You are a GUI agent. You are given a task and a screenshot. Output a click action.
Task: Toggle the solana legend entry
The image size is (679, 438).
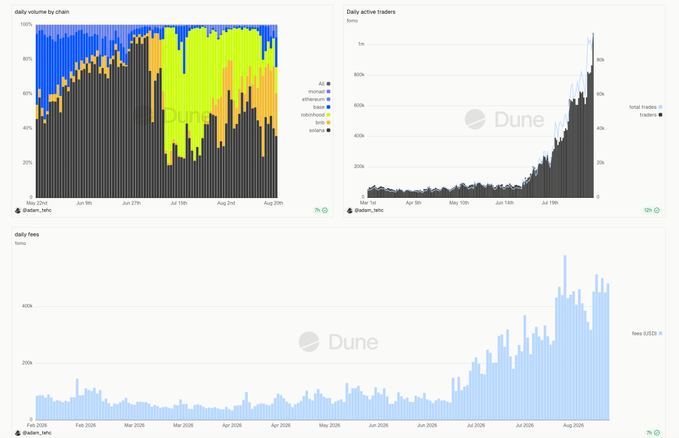pyautogui.click(x=320, y=130)
